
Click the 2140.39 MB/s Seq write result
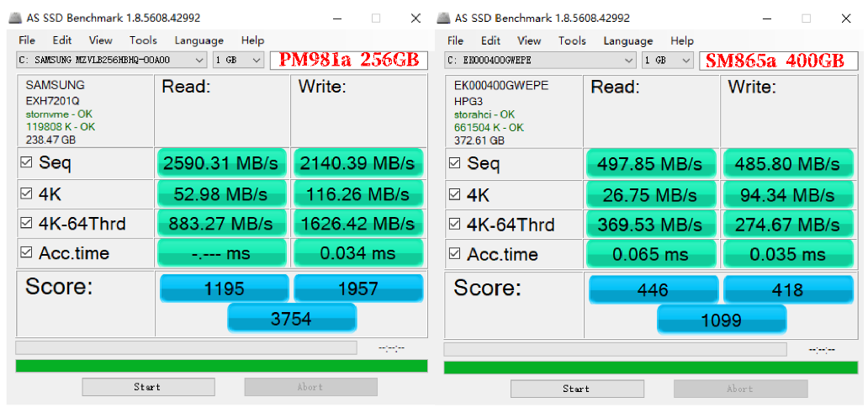pyautogui.click(x=358, y=163)
